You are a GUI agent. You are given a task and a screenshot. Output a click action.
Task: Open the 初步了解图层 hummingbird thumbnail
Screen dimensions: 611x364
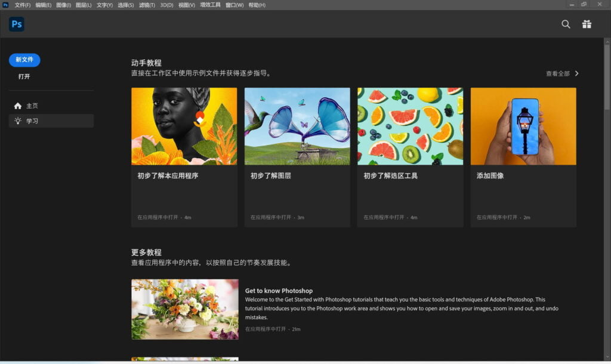297,126
